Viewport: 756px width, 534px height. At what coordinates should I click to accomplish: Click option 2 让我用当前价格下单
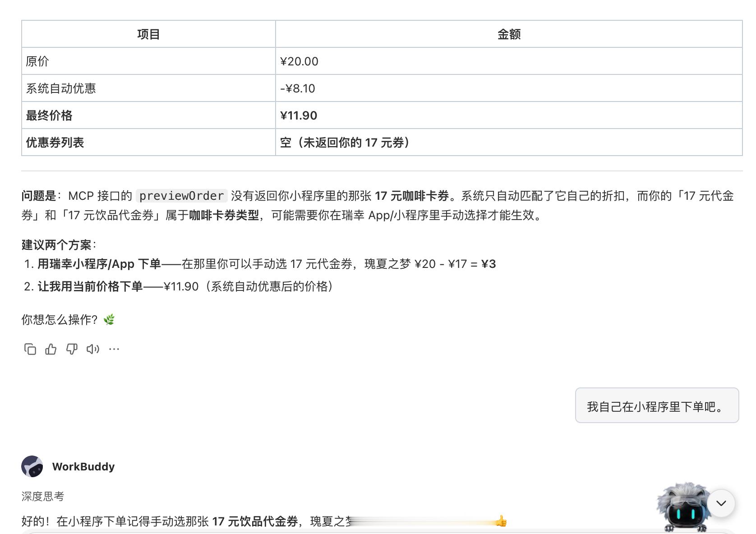click(90, 286)
